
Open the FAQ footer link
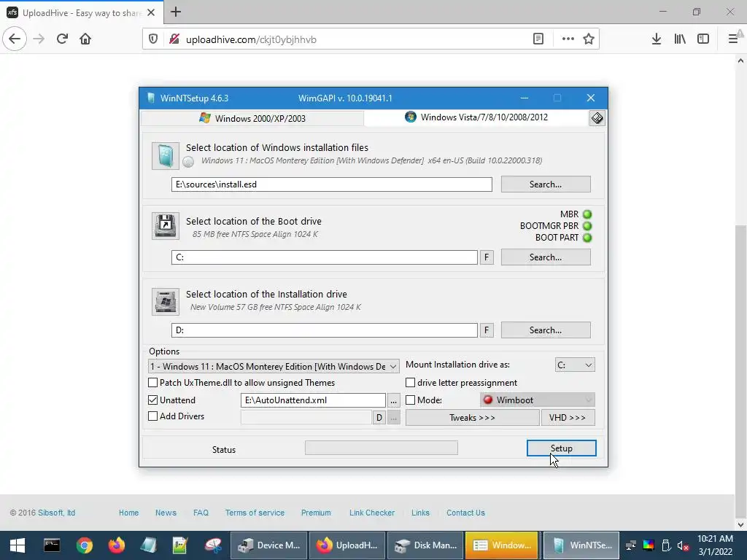[201, 513]
